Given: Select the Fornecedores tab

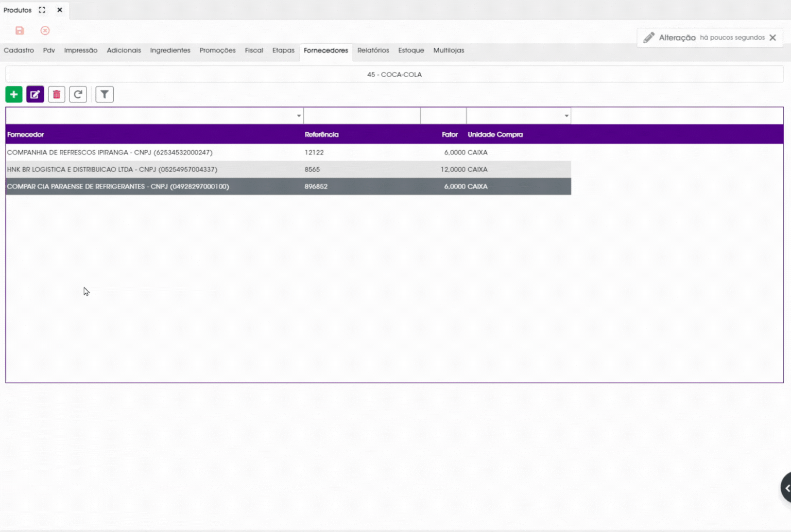Looking at the screenshot, I should point(326,50).
